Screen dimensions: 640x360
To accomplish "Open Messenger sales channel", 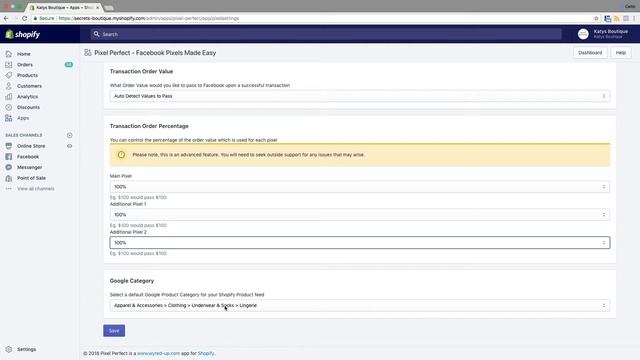I will click(29, 167).
